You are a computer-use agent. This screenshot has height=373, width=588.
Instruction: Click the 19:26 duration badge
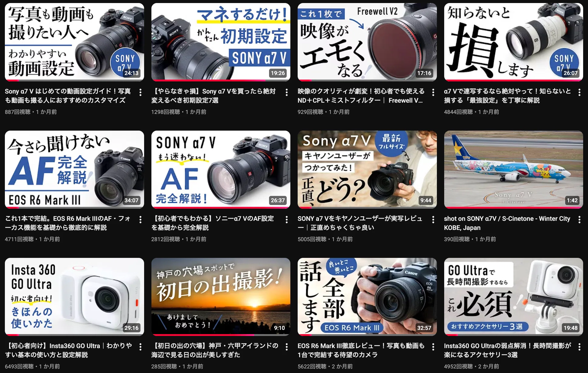coord(278,73)
